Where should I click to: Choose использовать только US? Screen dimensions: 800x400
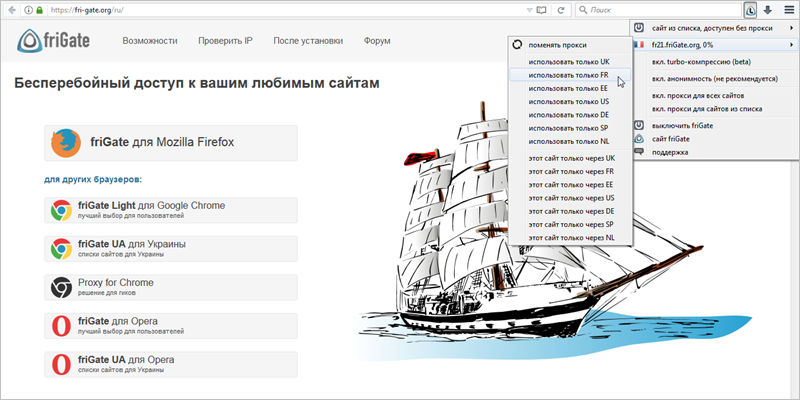point(570,102)
